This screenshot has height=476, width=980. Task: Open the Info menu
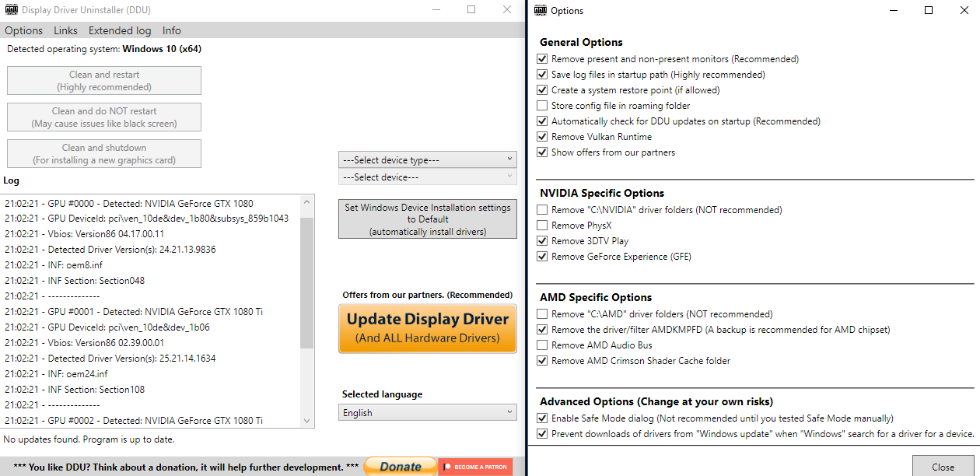click(x=172, y=30)
